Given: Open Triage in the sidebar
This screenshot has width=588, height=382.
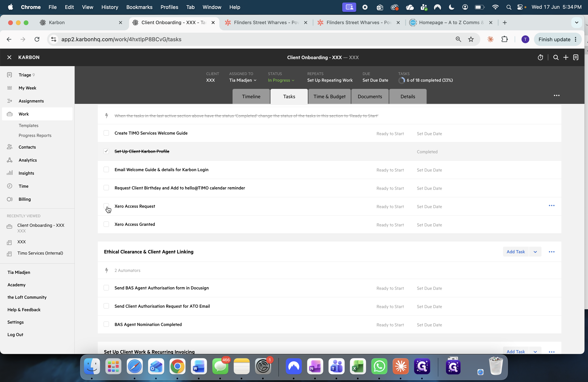Looking at the screenshot, I should 37,75.
